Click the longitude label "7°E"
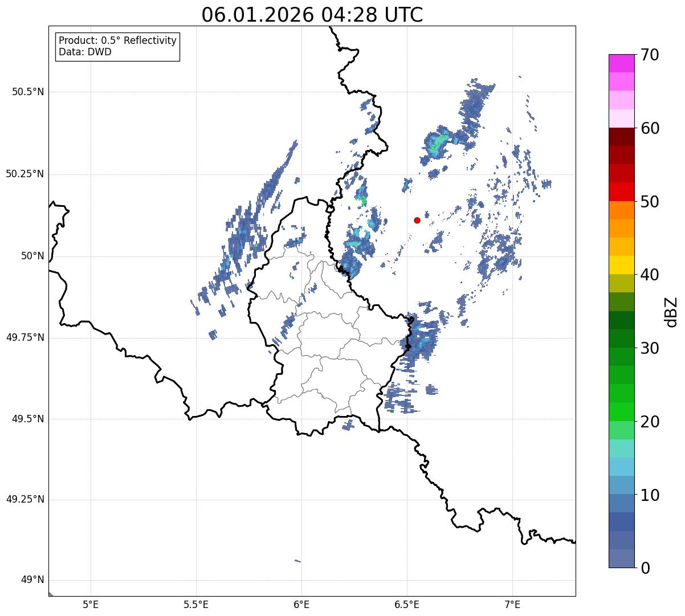Viewport: 685px width, 616px height. [513, 604]
